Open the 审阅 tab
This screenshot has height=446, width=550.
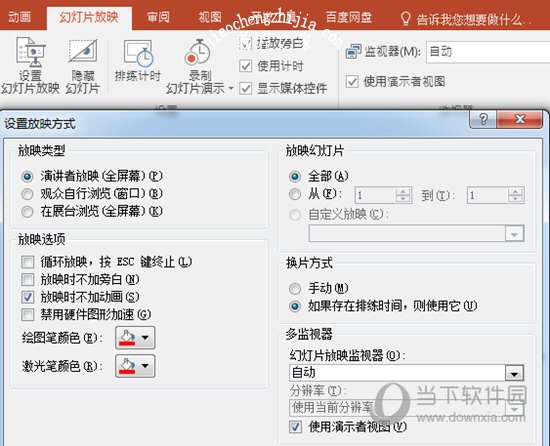[158, 17]
